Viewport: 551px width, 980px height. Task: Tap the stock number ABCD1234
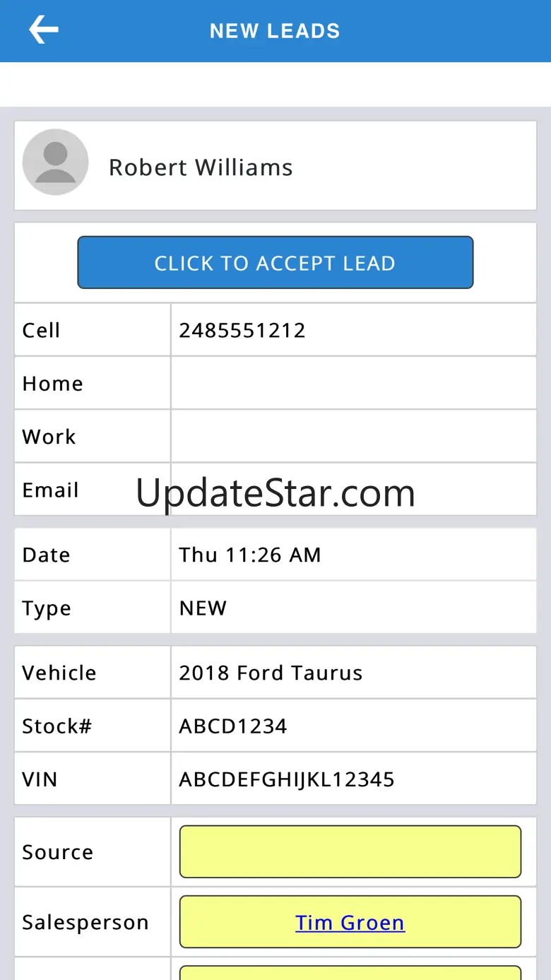233,726
